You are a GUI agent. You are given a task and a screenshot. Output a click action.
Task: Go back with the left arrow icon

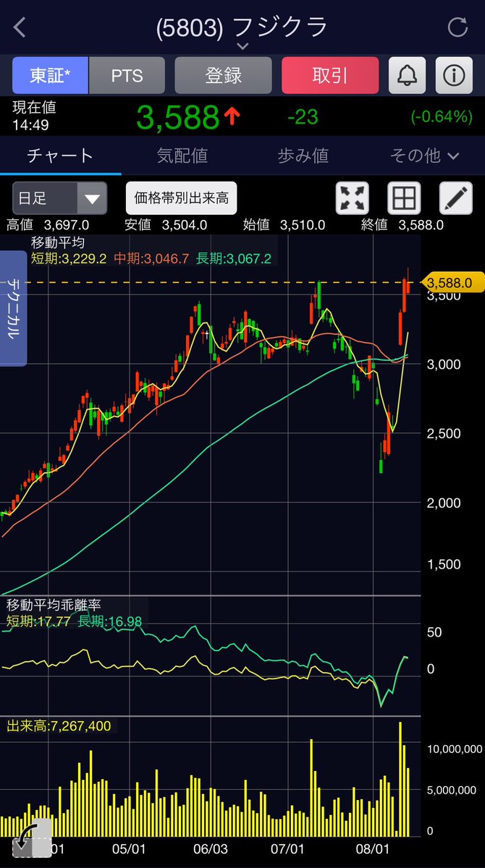20,28
